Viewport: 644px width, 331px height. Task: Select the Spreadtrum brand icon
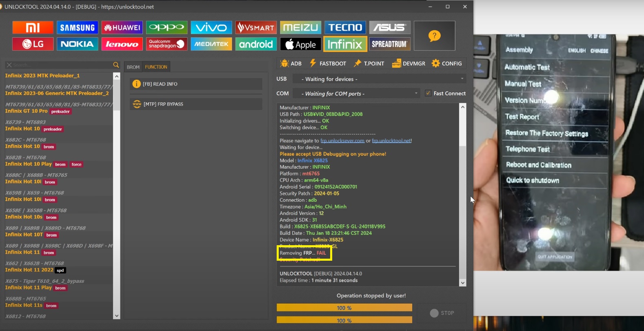pyautogui.click(x=390, y=44)
